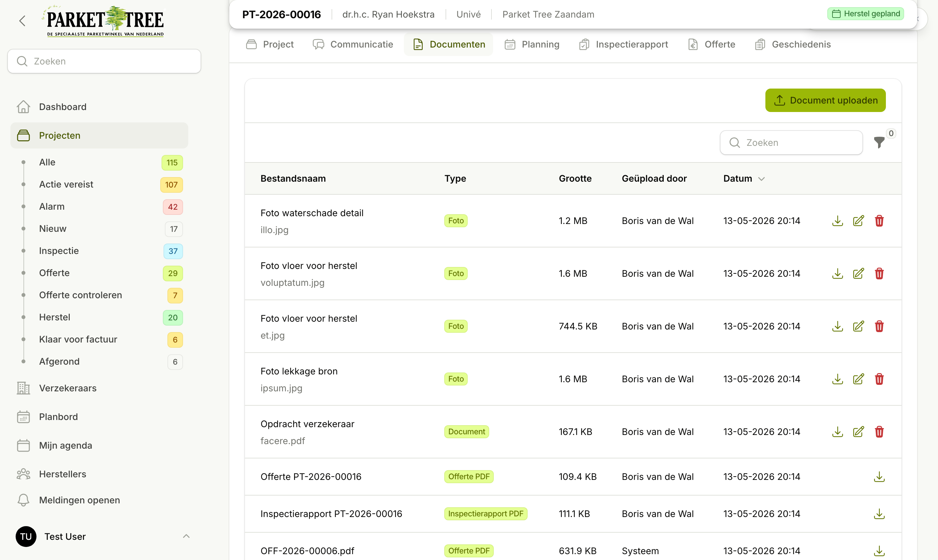Click the Inspectierapport PDF type badge
938x560 pixels.
485,514
